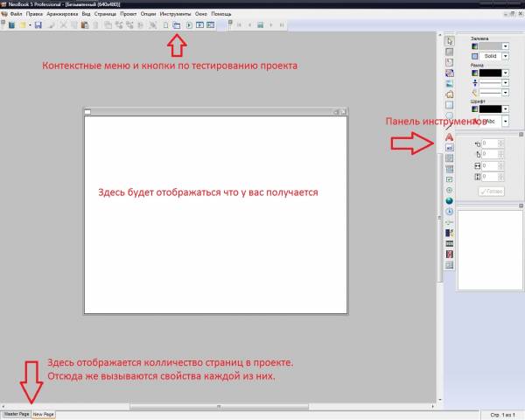Click the horizontal scrollbar thumb at bottom
Viewport: 525px width, 420px height.
tap(219, 406)
